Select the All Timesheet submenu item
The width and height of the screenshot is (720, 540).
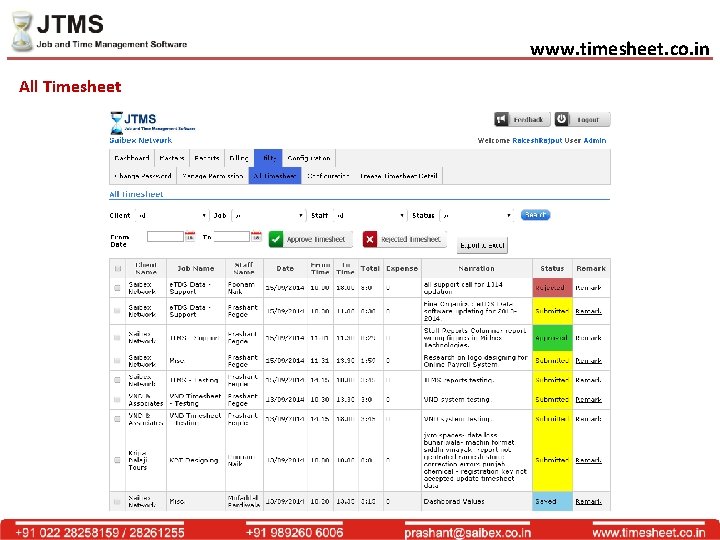tap(275, 176)
